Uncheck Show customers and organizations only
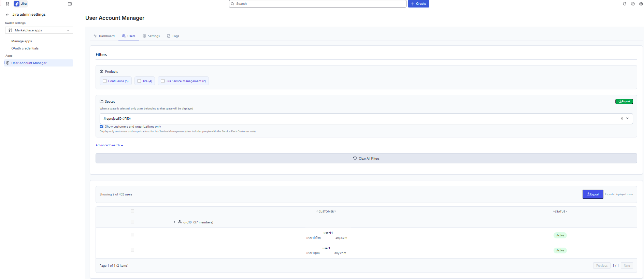The width and height of the screenshot is (644, 279). pos(101,126)
